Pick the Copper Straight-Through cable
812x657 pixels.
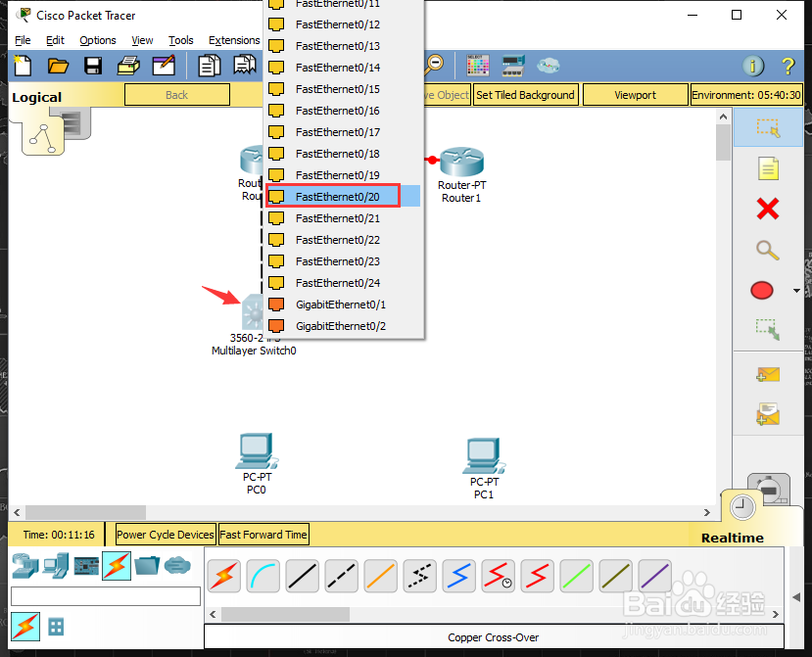tap(303, 576)
